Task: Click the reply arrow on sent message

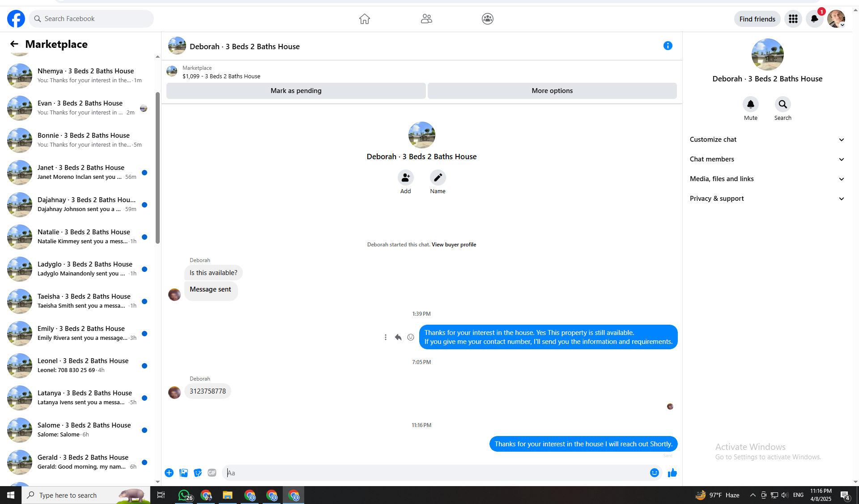Action: 398,337
